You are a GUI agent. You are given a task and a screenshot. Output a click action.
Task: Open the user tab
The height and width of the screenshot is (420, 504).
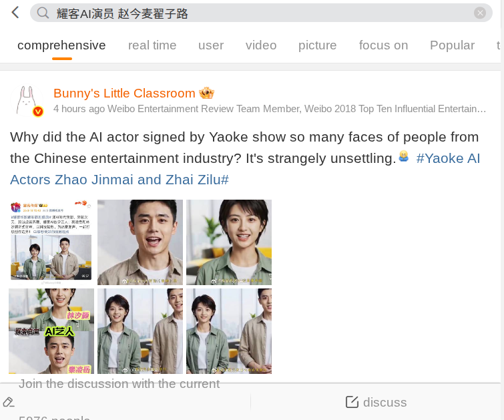[x=211, y=45]
